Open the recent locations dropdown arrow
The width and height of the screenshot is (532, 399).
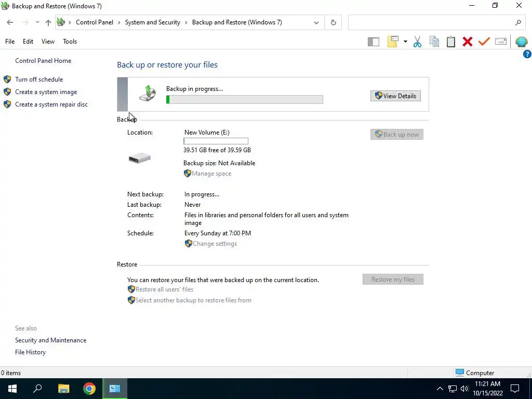coord(37,22)
